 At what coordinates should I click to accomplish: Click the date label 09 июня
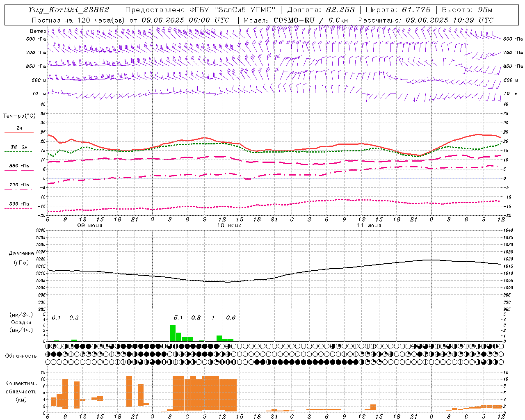pos(90,226)
